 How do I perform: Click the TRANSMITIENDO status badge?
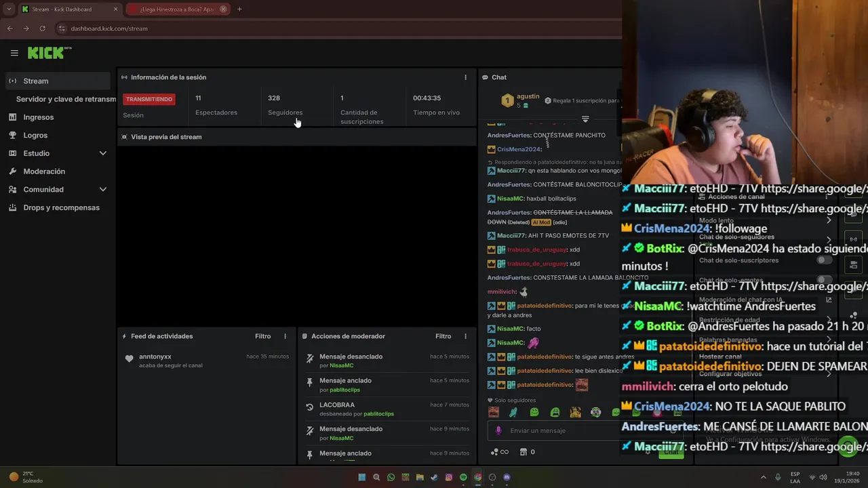click(x=149, y=99)
